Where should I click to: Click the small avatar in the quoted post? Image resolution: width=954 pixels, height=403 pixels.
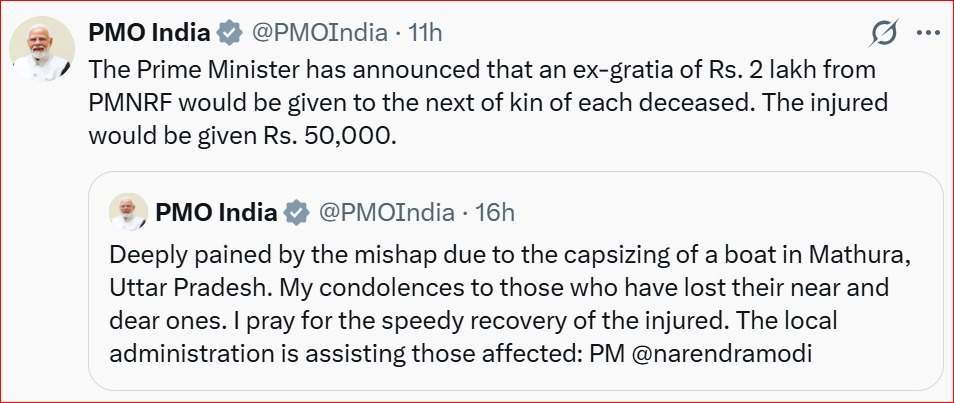[x=127, y=212]
